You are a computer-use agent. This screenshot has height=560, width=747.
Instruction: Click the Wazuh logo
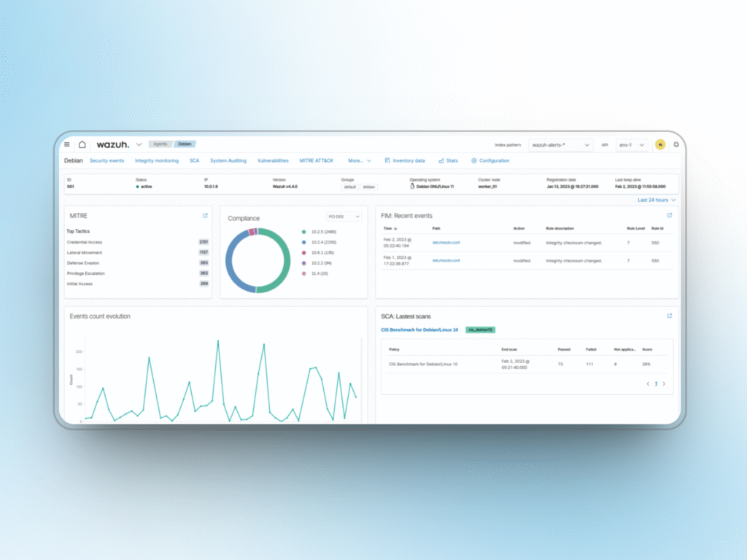[x=113, y=144]
